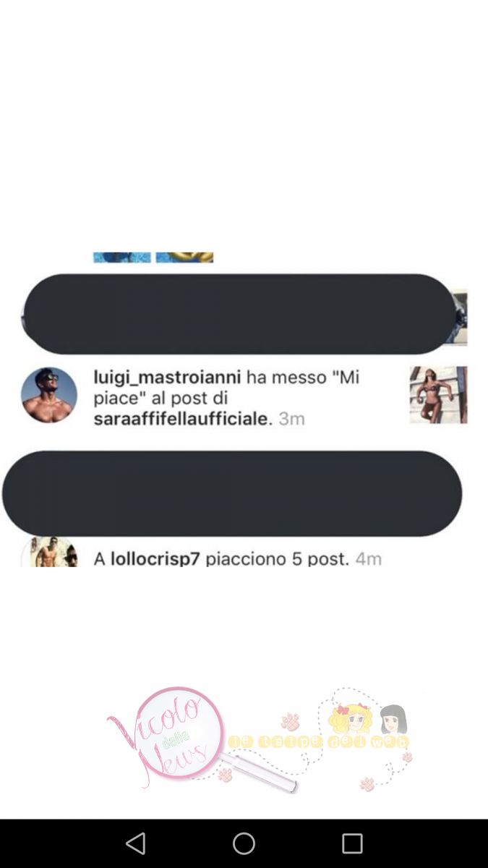This screenshot has height=868, width=488.
Task: Tap the Android back triangle button
Action: click(x=136, y=843)
